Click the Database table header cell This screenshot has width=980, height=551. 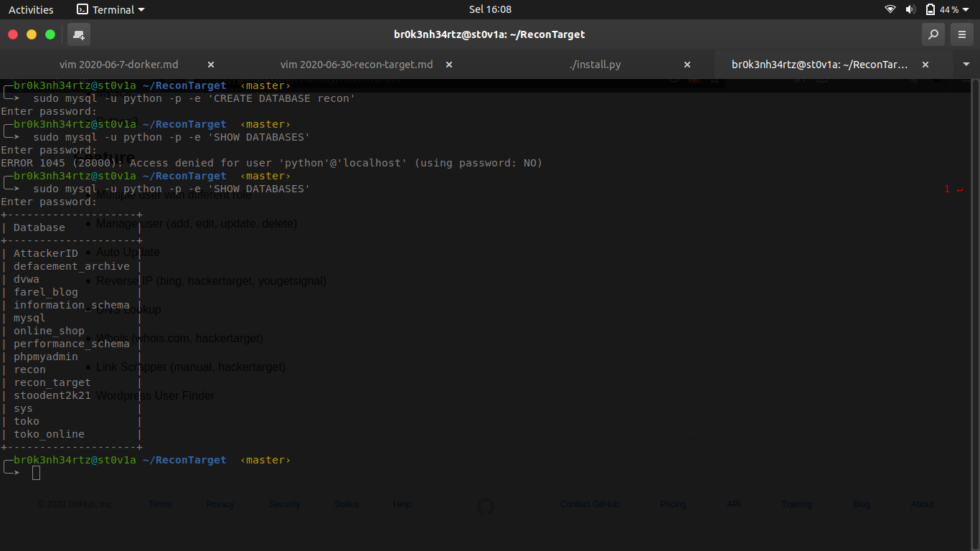[71, 227]
